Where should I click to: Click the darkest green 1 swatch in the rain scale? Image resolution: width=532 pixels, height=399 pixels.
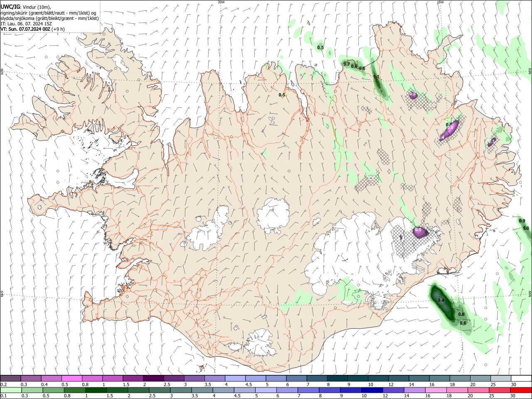[x=96, y=390]
